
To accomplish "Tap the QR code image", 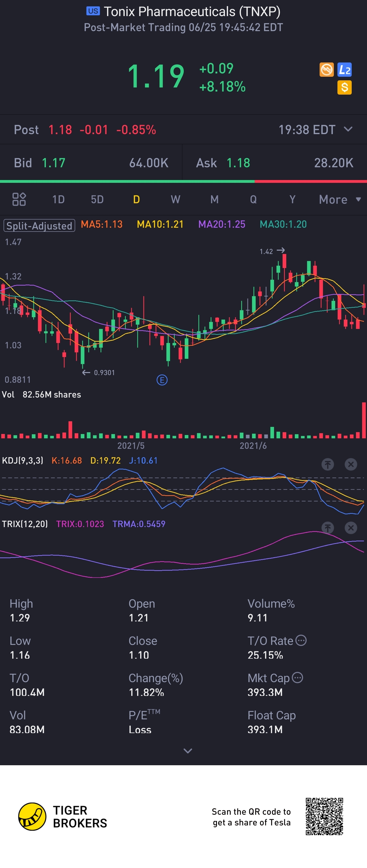I will 324,816.
